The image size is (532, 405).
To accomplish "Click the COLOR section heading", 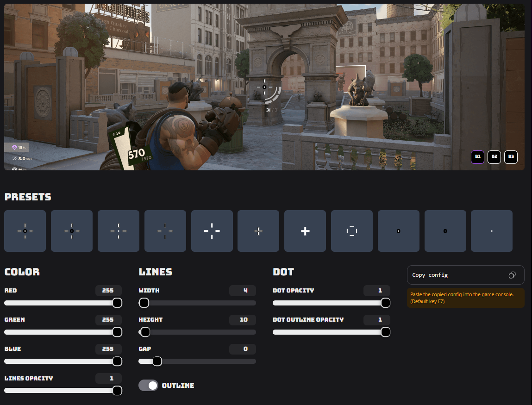I will tap(22, 272).
